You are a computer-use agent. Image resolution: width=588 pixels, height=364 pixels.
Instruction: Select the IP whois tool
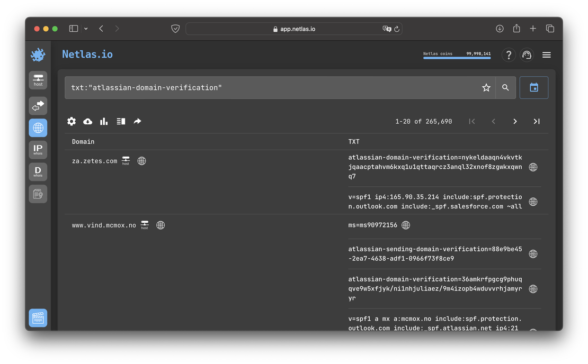coord(38,150)
